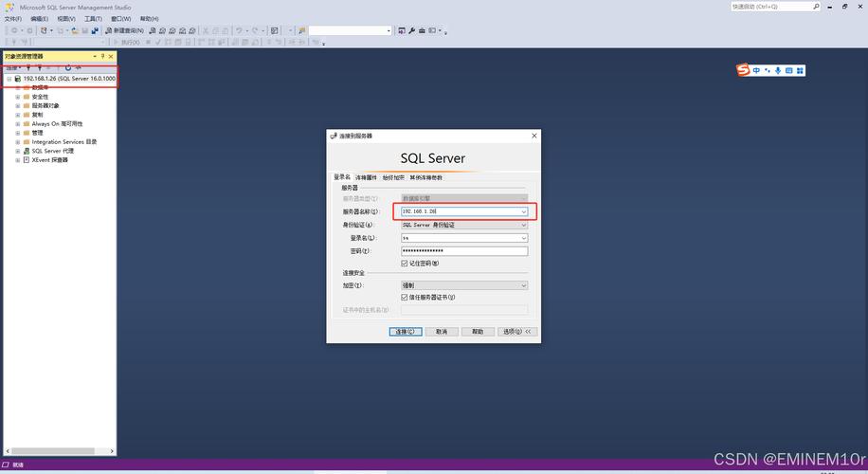Toggle the 记住密码 remember password checkbox

pos(405,263)
